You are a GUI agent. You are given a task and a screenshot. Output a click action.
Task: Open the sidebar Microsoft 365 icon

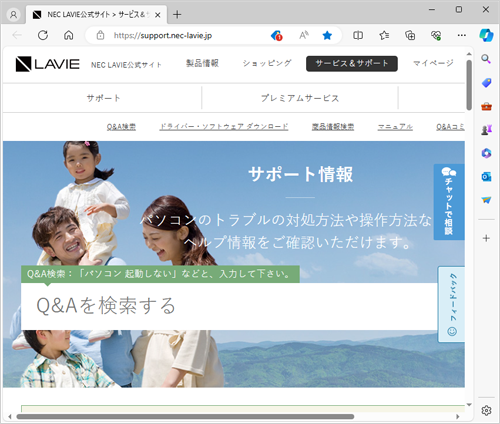tap(486, 153)
